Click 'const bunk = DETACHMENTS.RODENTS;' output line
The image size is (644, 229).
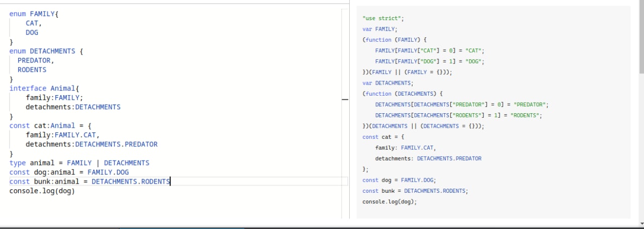(415, 191)
